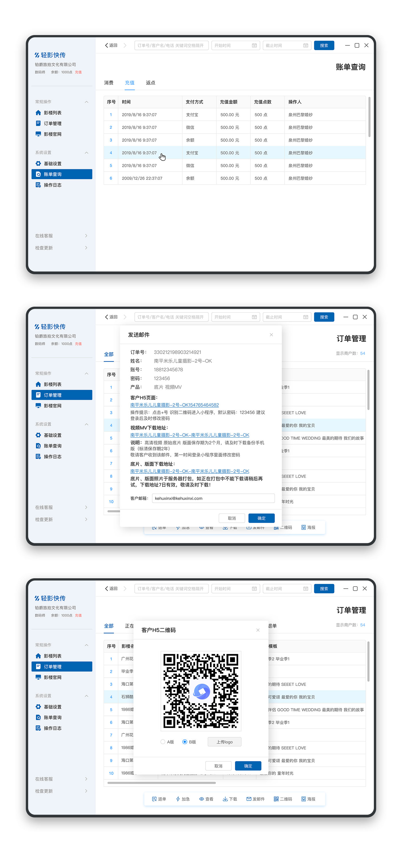This screenshot has width=402, height=868.
Task: Click 返回 back arrow in 账单查询 window
Action: pyautogui.click(x=111, y=45)
